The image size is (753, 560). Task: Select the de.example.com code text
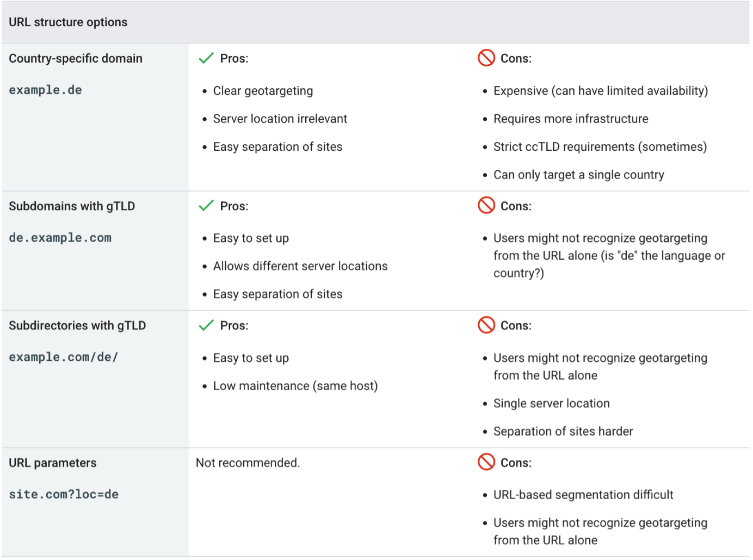(x=60, y=238)
